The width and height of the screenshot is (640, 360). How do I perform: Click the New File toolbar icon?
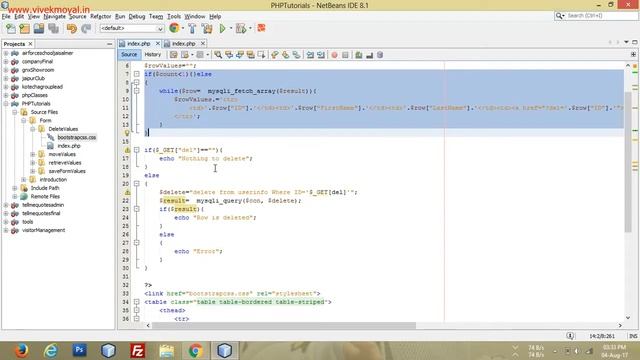[11, 28]
